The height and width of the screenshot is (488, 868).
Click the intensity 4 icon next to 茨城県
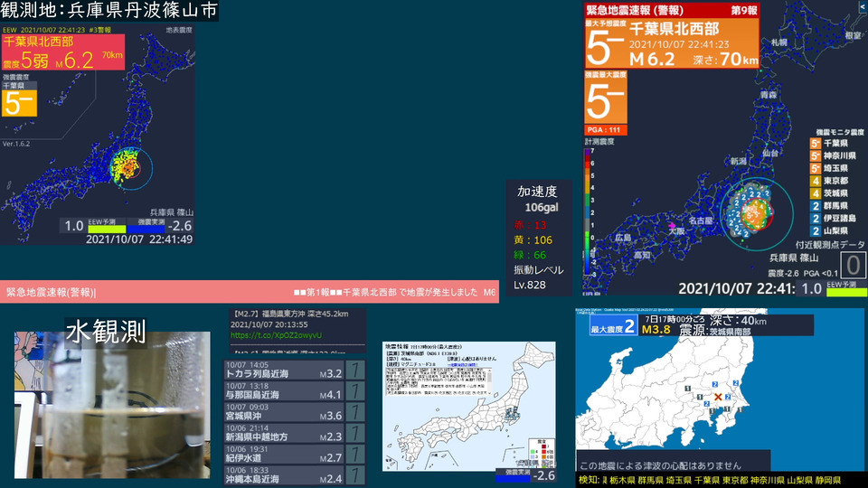tap(816, 193)
